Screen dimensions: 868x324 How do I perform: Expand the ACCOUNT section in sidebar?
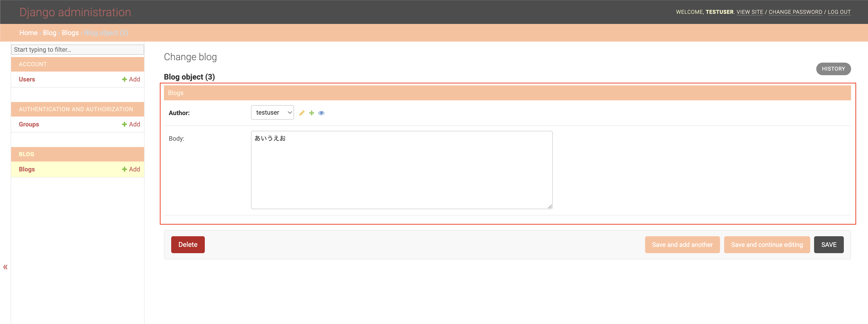33,64
